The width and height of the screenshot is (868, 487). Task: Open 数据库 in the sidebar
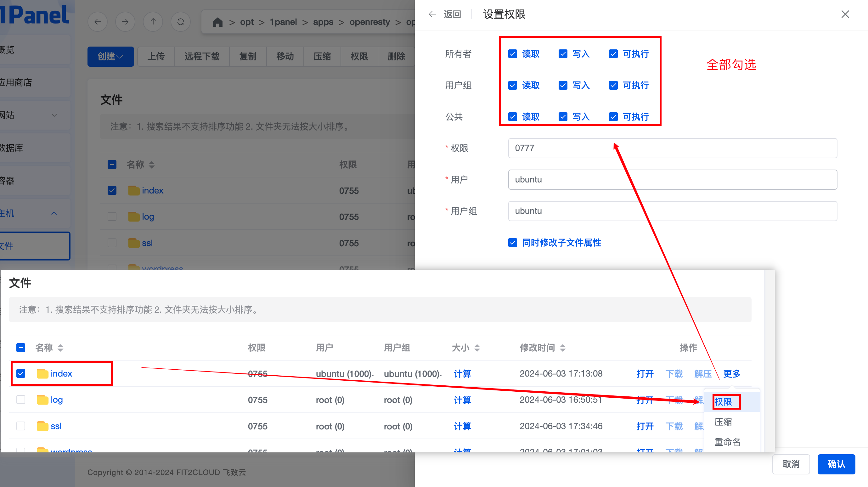click(35, 148)
